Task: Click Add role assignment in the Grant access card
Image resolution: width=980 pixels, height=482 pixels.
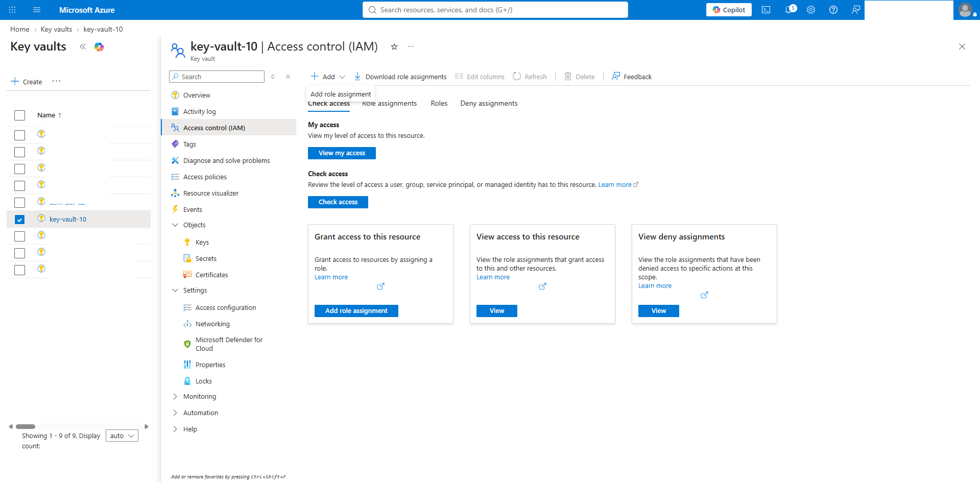Action: (356, 311)
